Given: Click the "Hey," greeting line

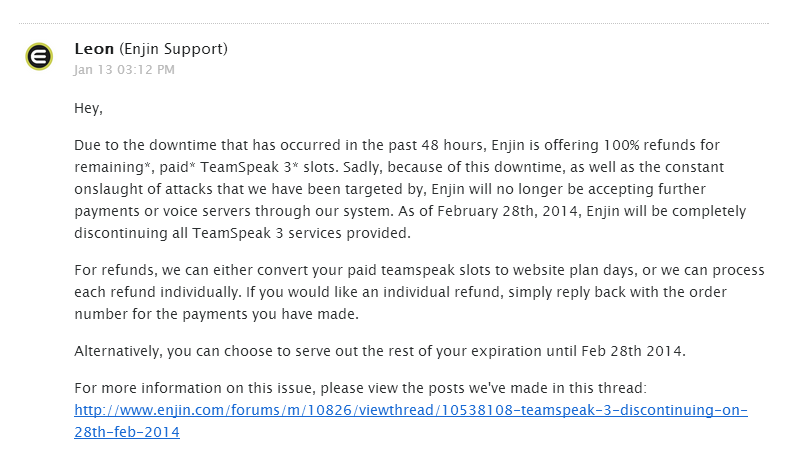Looking at the screenshot, I should pyautogui.click(x=89, y=107).
